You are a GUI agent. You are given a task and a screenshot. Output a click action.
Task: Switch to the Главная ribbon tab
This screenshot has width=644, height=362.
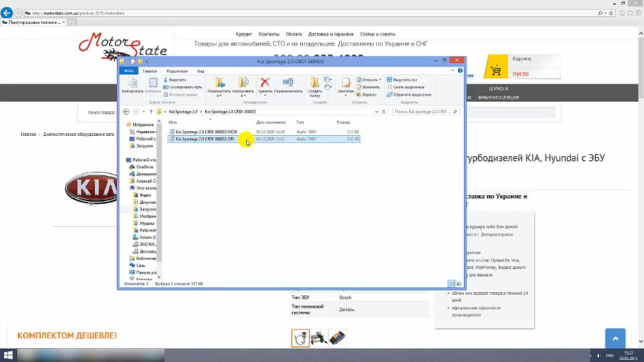coord(150,71)
